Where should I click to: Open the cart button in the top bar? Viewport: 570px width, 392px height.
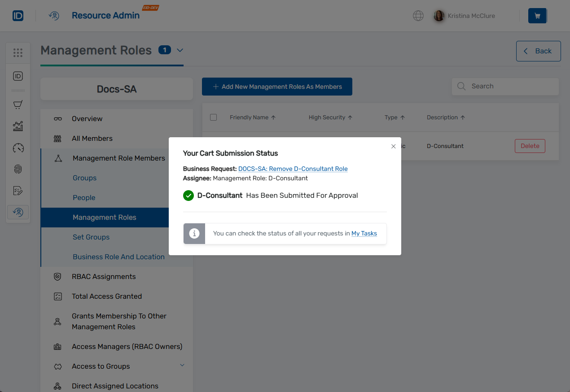[537, 15]
